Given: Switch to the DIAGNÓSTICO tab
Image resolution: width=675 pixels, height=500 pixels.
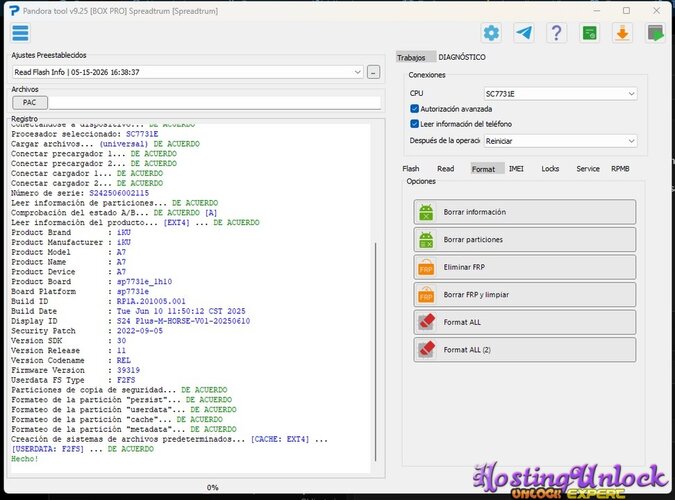Looking at the screenshot, I should click(x=462, y=57).
